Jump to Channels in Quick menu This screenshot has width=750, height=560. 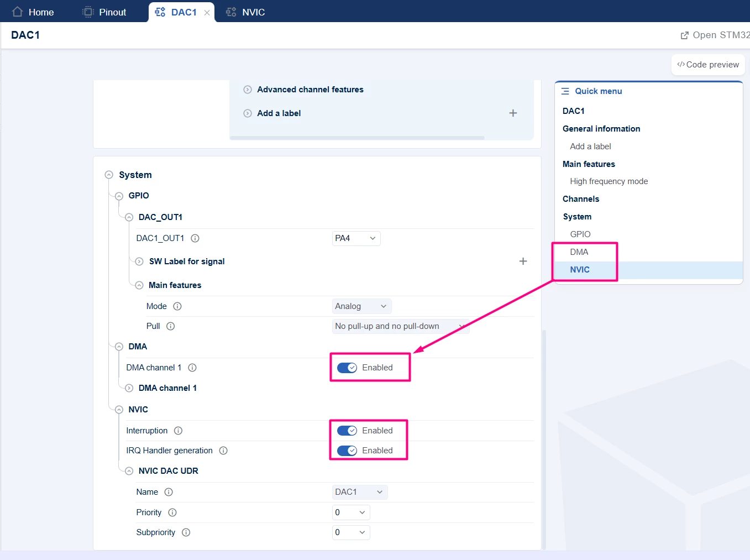coord(580,199)
